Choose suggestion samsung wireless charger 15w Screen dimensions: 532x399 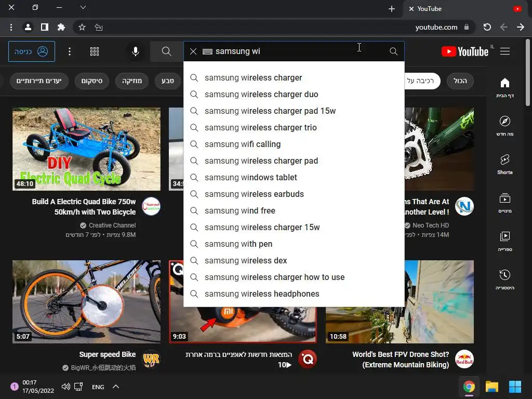click(294, 228)
